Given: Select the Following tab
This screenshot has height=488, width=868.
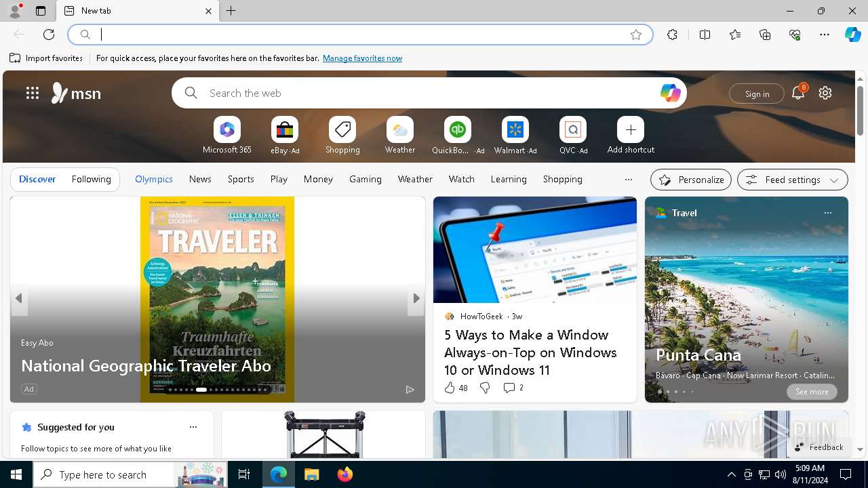Looking at the screenshot, I should [x=91, y=179].
